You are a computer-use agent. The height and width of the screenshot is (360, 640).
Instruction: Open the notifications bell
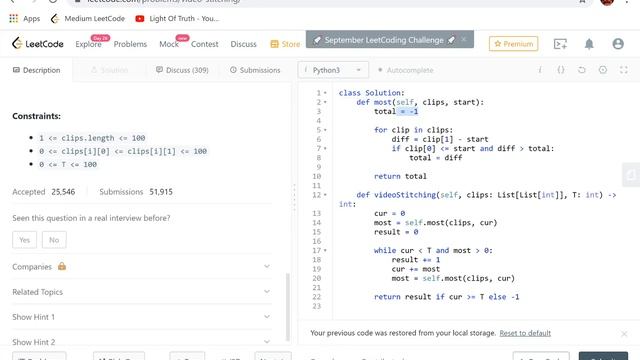coord(589,44)
